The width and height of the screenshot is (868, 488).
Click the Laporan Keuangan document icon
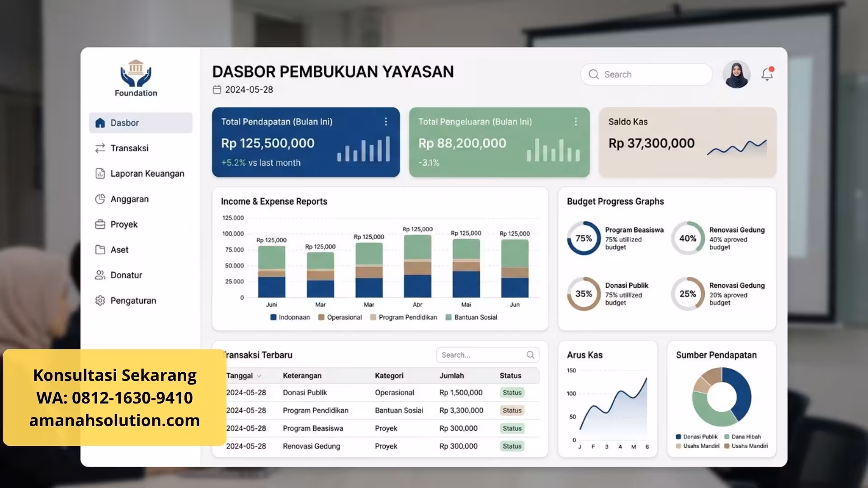(100, 174)
